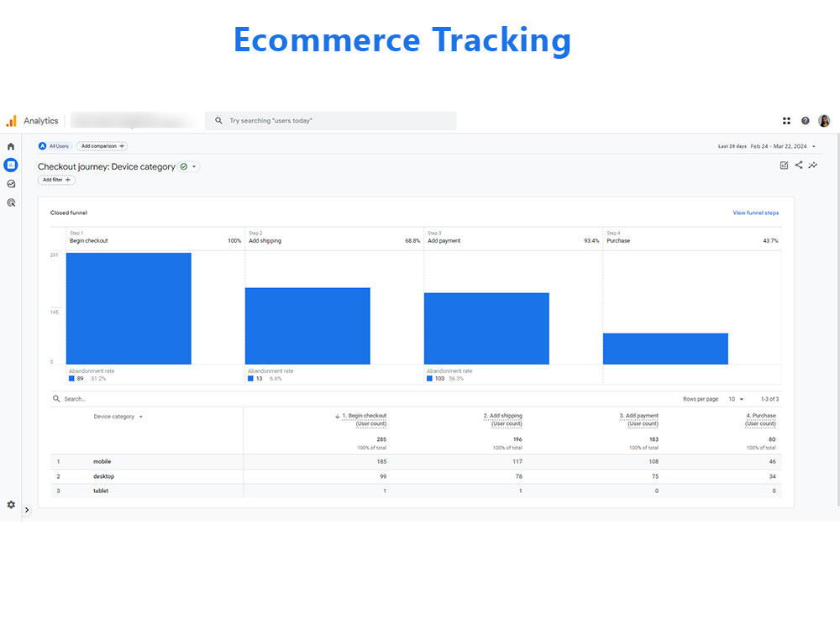Open the help question mark icon
This screenshot has width=840, height=630.
(806, 121)
